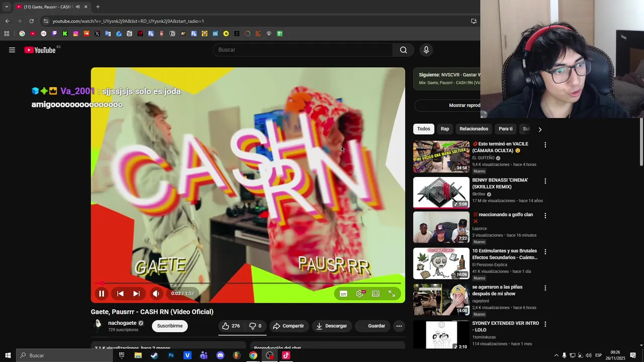Open Google bookmark in bookmarks bar
Screen dimensions: 644x362
click(22, 34)
